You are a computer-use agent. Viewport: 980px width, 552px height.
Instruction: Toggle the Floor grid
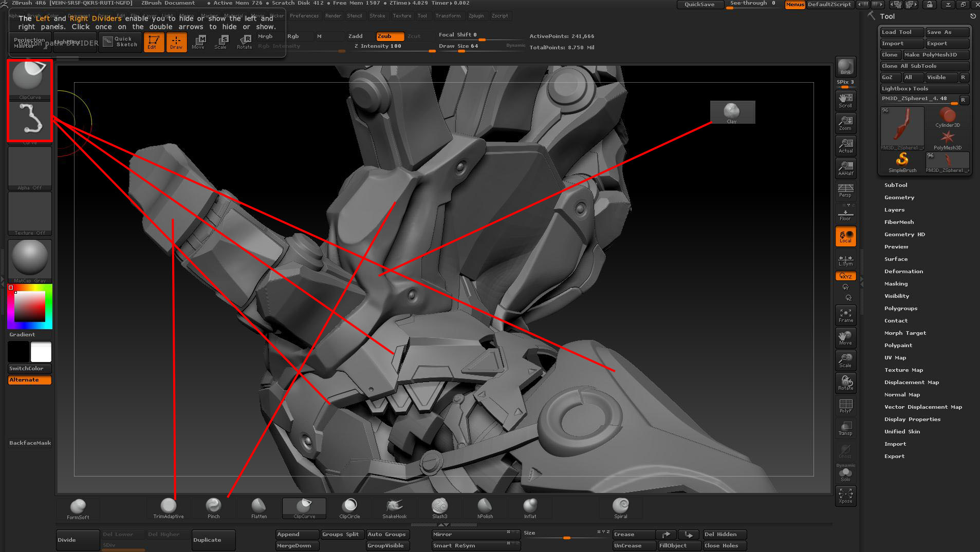pos(845,214)
